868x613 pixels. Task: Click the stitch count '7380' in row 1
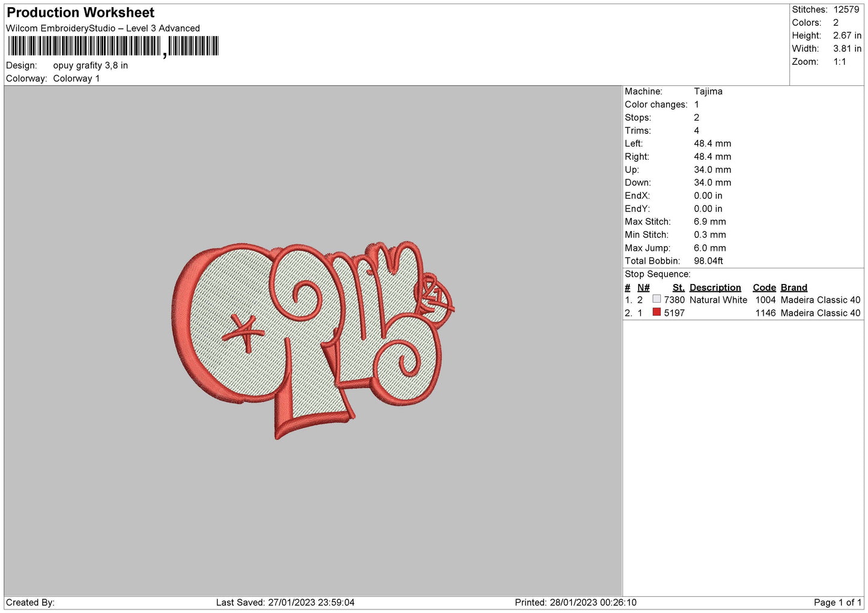674,300
